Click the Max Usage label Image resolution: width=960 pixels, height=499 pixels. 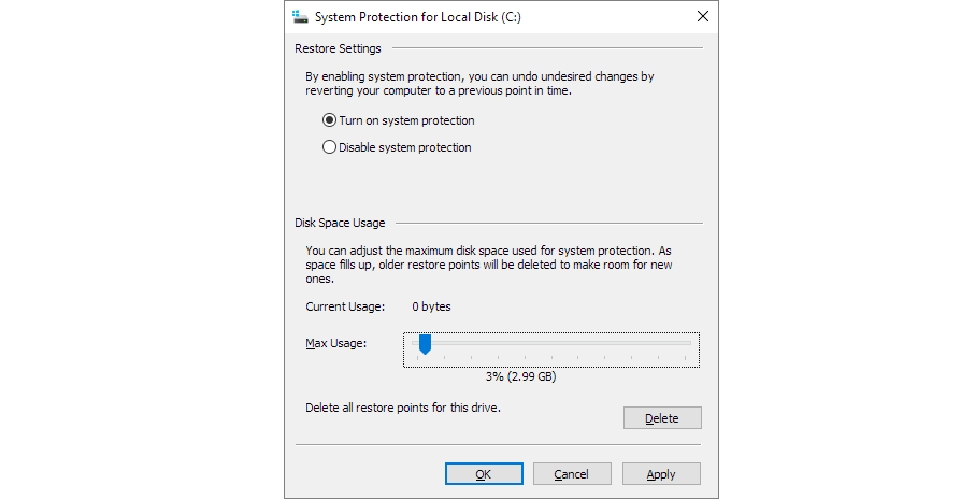(x=336, y=344)
